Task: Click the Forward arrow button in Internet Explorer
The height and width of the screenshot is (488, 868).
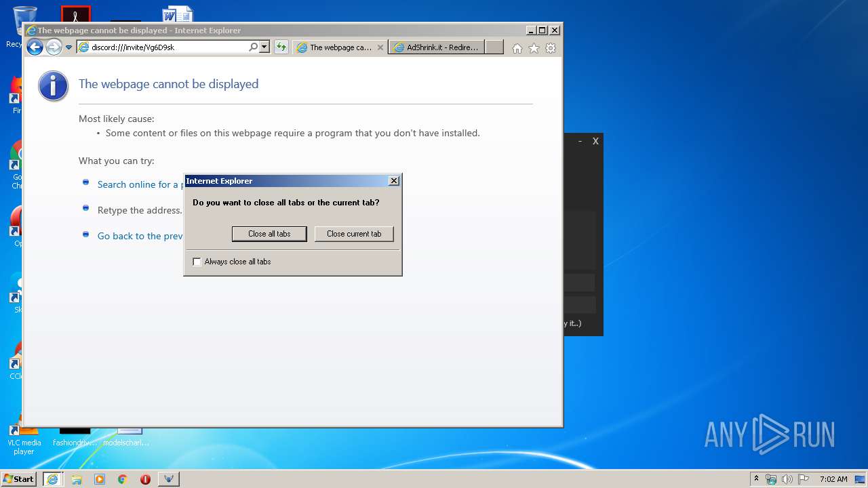Action: [54, 47]
